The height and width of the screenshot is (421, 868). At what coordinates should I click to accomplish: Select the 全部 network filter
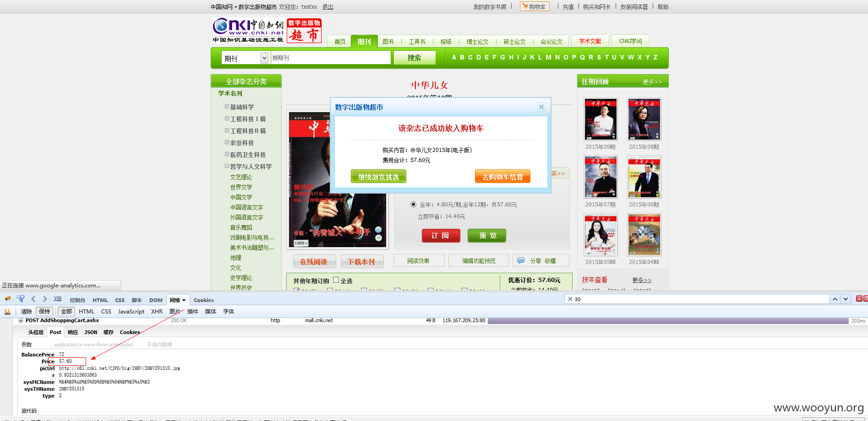[x=66, y=312]
